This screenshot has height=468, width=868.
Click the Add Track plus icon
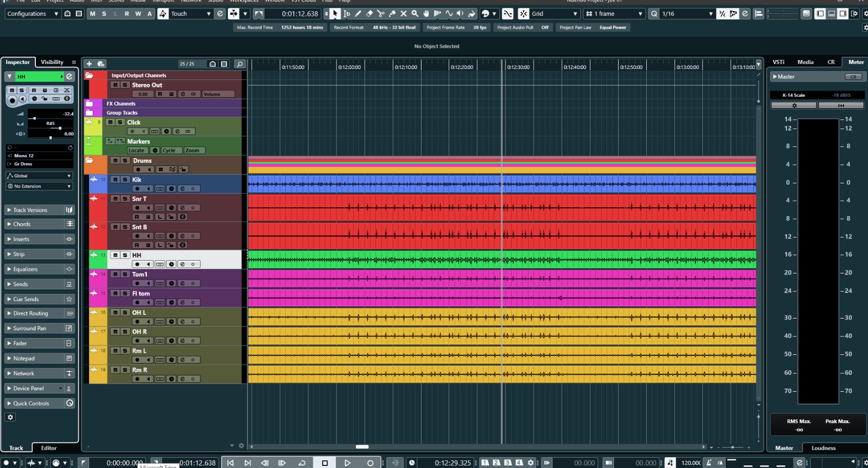[x=89, y=64]
